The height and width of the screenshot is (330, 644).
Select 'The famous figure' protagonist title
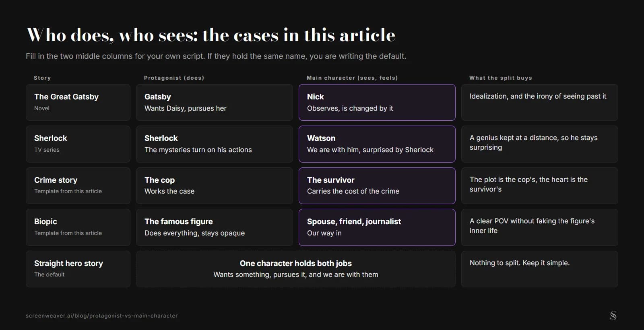click(179, 221)
